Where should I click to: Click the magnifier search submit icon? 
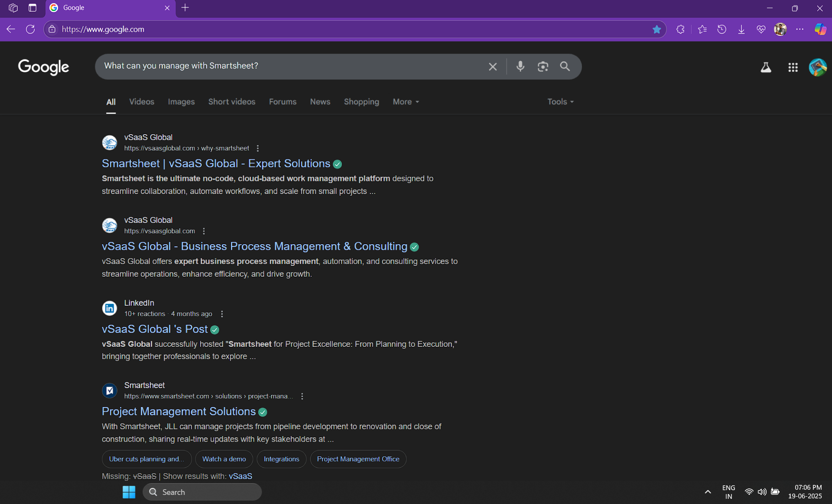pyautogui.click(x=565, y=66)
